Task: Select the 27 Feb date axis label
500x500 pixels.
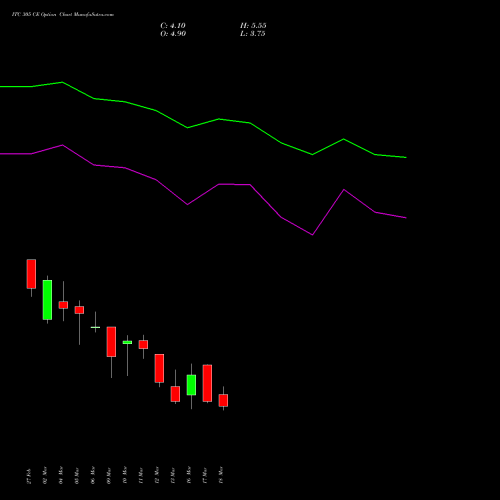Action: click(29, 476)
